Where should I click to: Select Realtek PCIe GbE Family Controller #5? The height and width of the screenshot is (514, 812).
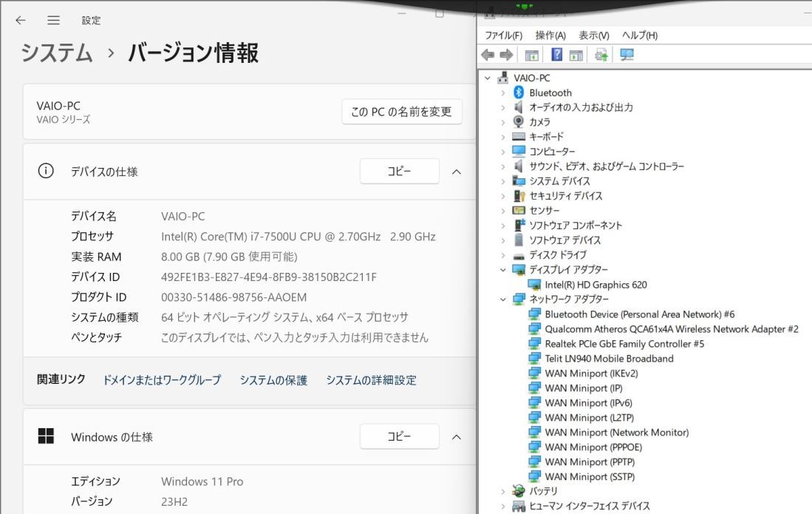[x=624, y=344]
